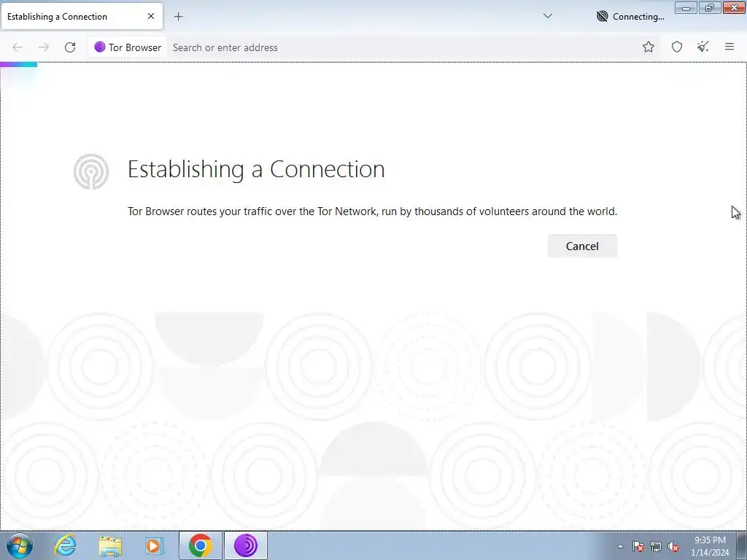This screenshot has height=560, width=747.
Task: Open the clock showing 9:35 PM
Action: [x=710, y=546]
